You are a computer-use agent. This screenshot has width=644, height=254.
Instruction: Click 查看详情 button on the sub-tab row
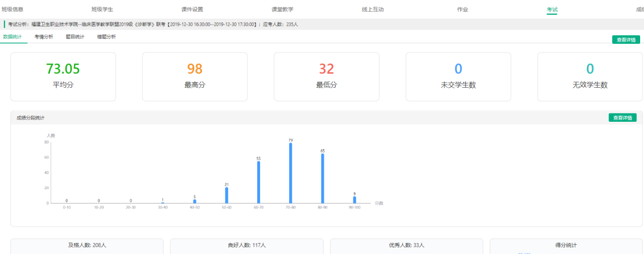pyautogui.click(x=626, y=39)
